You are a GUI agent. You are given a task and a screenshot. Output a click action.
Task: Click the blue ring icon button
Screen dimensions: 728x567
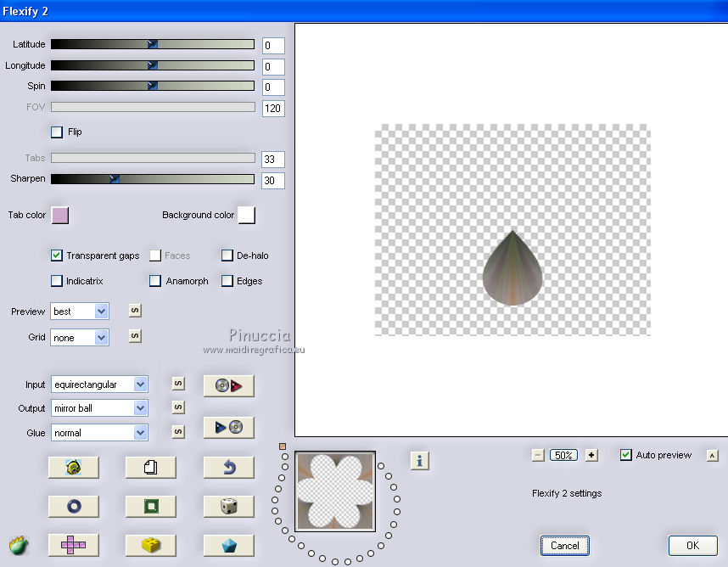74,506
